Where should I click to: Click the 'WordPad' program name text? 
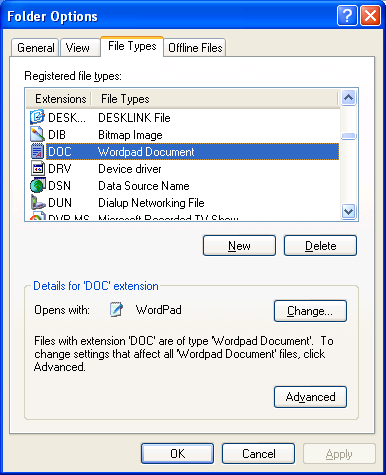(x=159, y=310)
